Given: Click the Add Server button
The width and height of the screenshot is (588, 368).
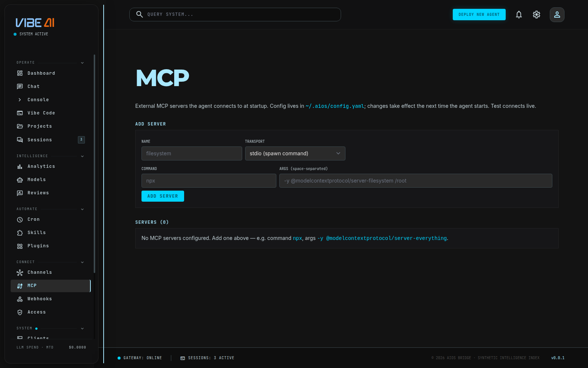Looking at the screenshot, I should pos(163,196).
